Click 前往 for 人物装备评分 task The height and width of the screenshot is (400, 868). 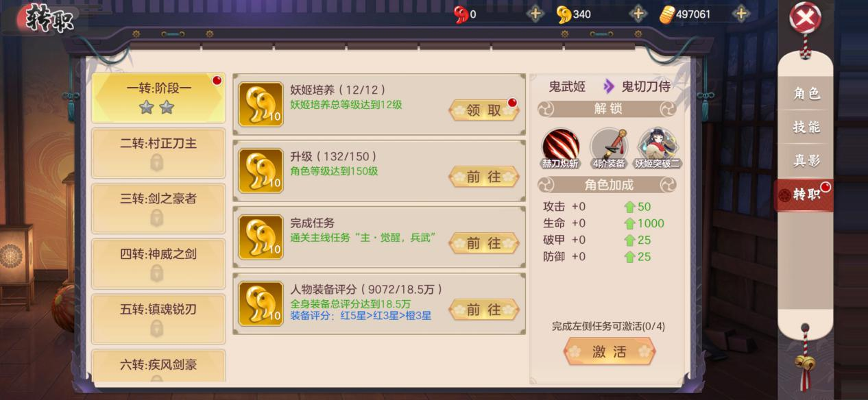tap(484, 310)
